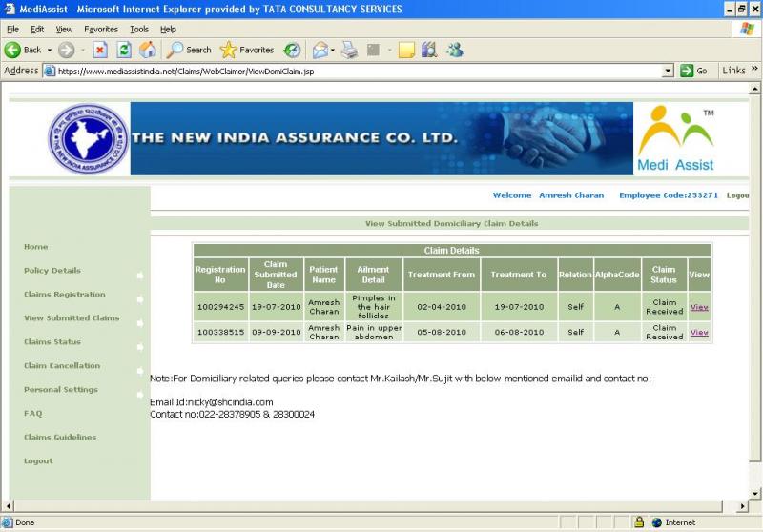Open the Tools menu
The height and width of the screenshot is (532, 763).
pos(139,30)
